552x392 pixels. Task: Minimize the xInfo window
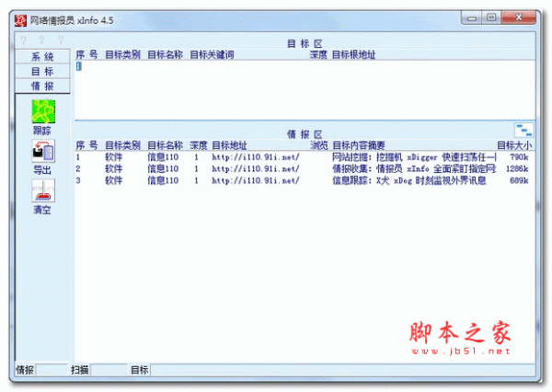click(472, 18)
